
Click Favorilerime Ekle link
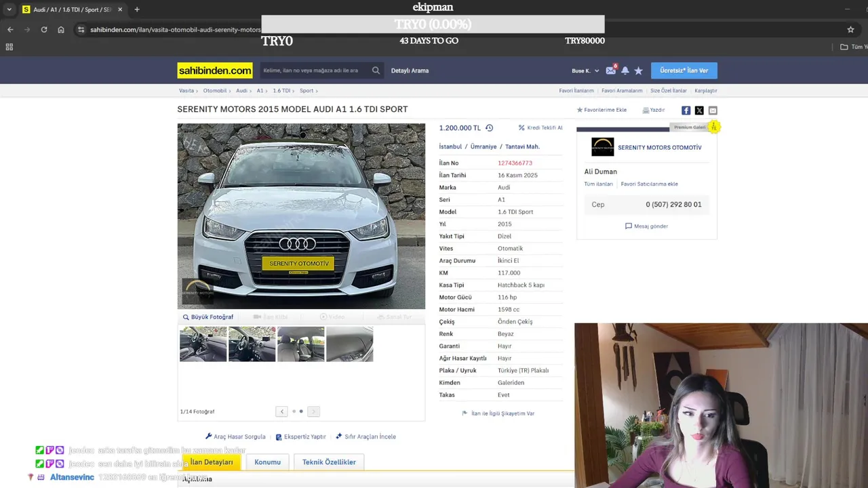click(601, 110)
